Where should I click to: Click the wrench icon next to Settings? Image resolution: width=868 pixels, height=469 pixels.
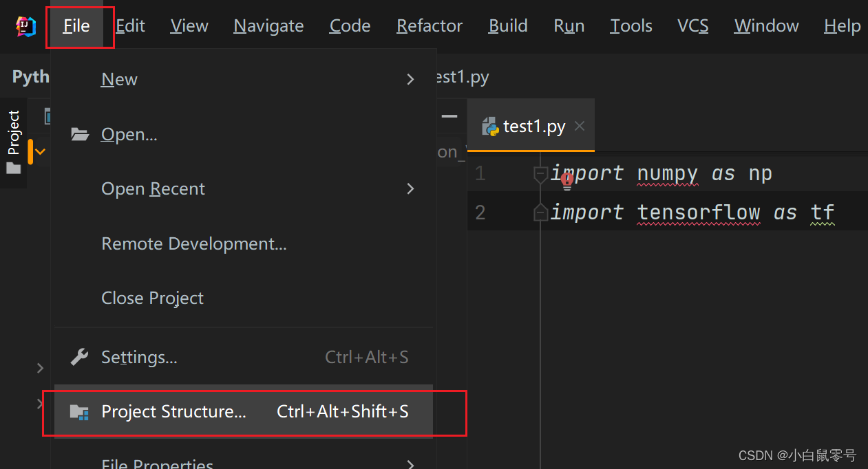78,356
